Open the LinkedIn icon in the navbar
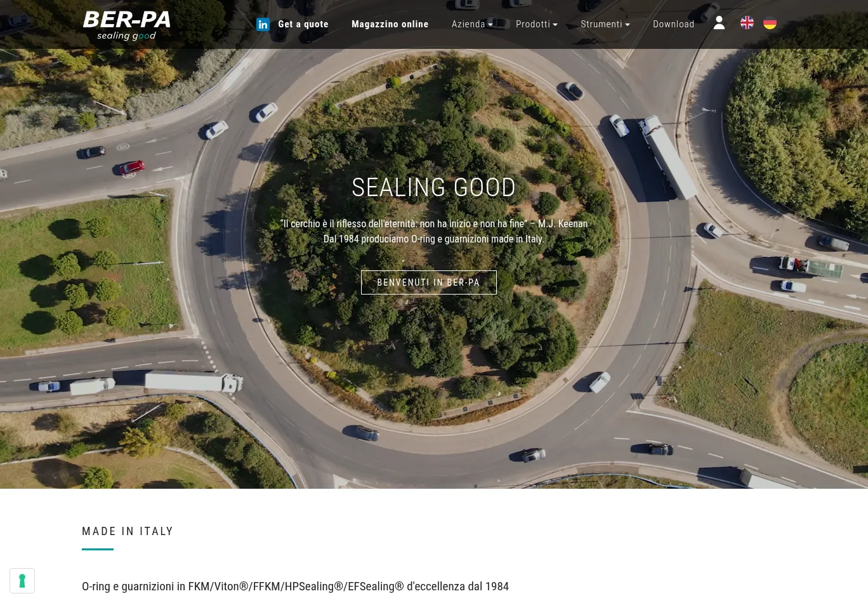 click(263, 25)
